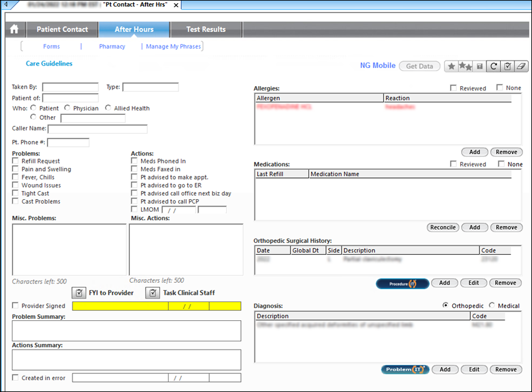Open the Forms link
Screen dimensions: 532x392
pyautogui.click(x=52, y=46)
